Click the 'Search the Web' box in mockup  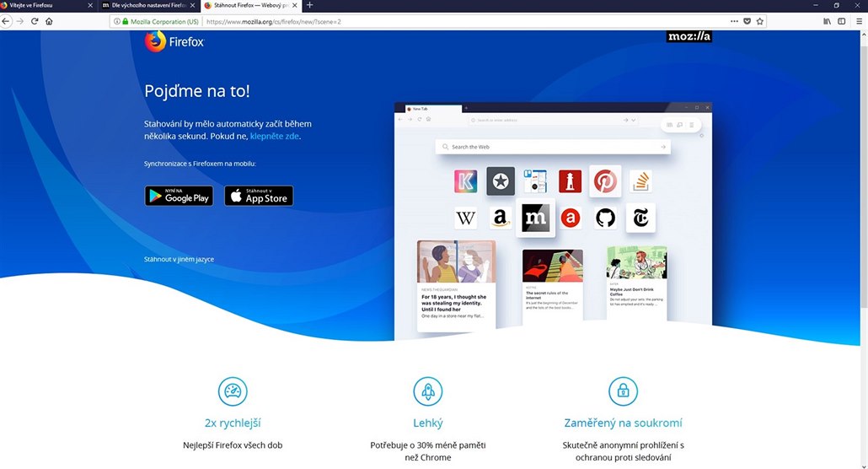553,147
